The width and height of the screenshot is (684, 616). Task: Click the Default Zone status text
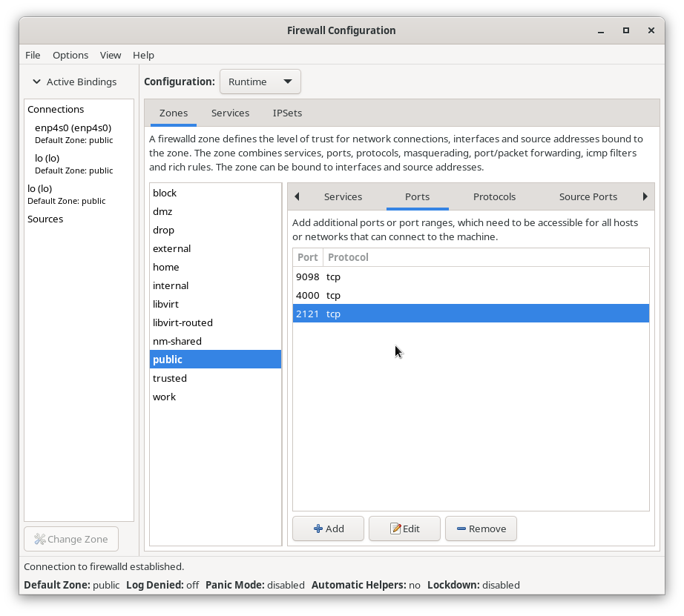pyautogui.click(x=71, y=585)
